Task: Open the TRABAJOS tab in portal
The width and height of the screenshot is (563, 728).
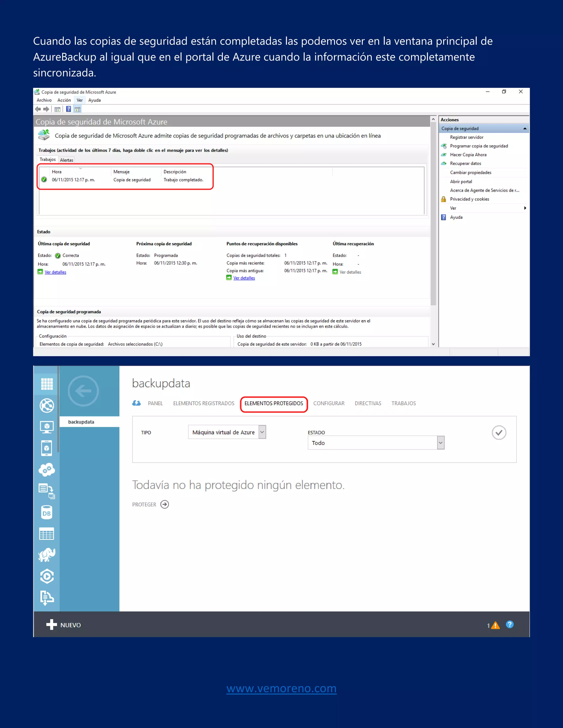Action: (404, 403)
